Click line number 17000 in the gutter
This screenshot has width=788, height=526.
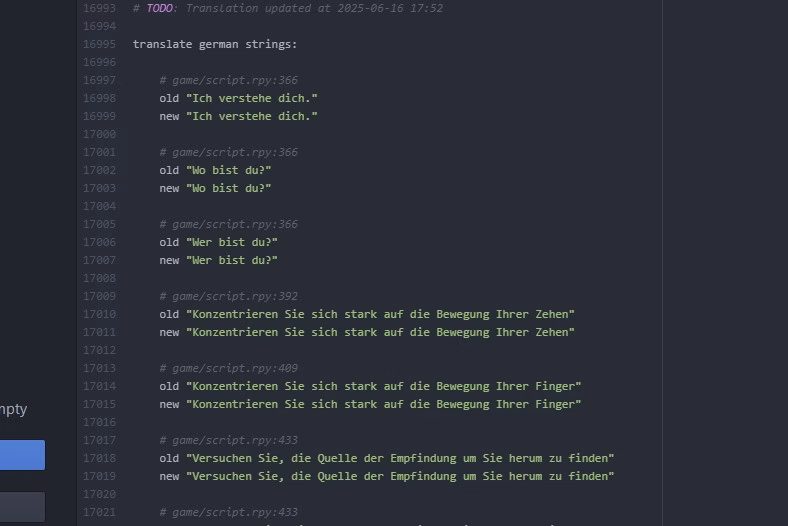point(100,134)
